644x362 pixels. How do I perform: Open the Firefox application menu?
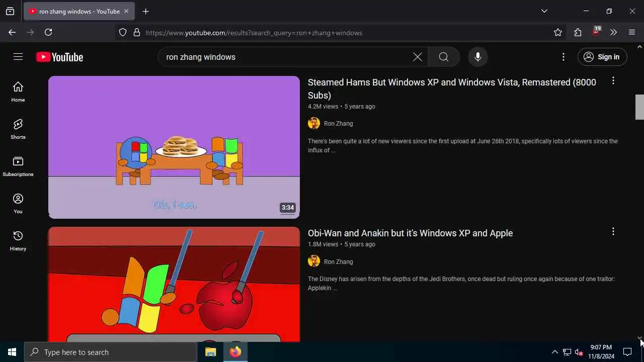(632, 33)
